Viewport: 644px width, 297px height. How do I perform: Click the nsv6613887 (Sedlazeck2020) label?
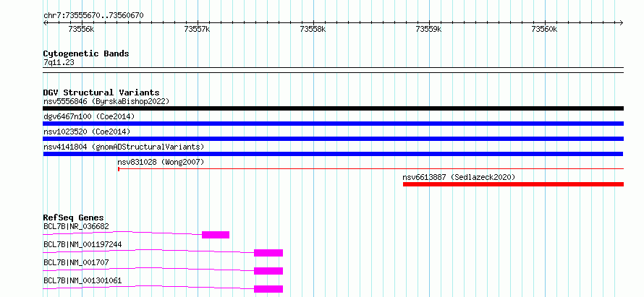coord(459,177)
